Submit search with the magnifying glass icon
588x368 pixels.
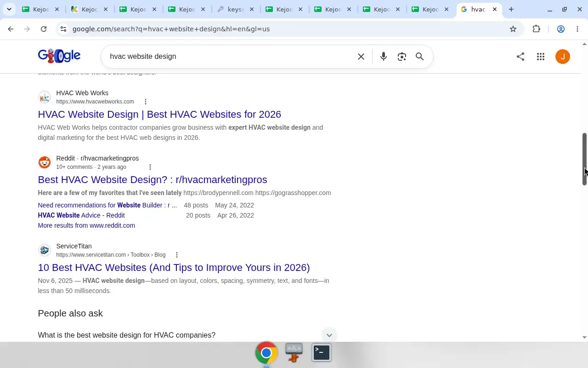click(x=419, y=57)
